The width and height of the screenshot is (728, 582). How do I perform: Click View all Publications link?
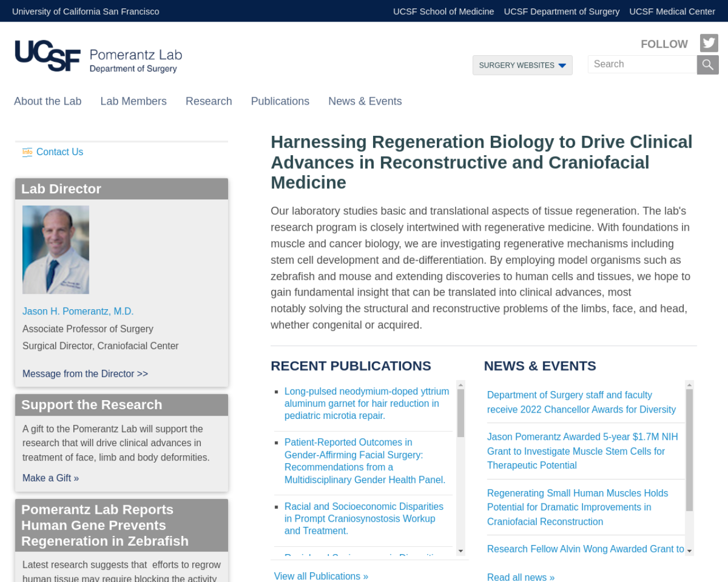(x=321, y=576)
